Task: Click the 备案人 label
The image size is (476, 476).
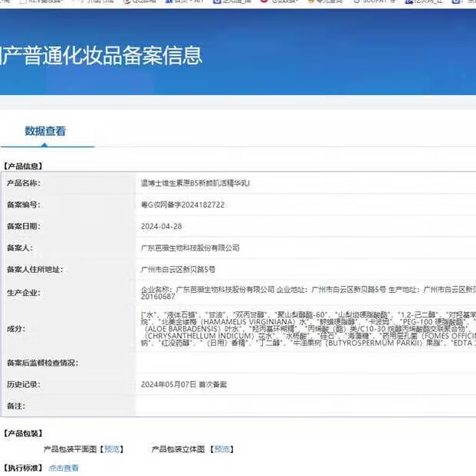Action: 20,248
